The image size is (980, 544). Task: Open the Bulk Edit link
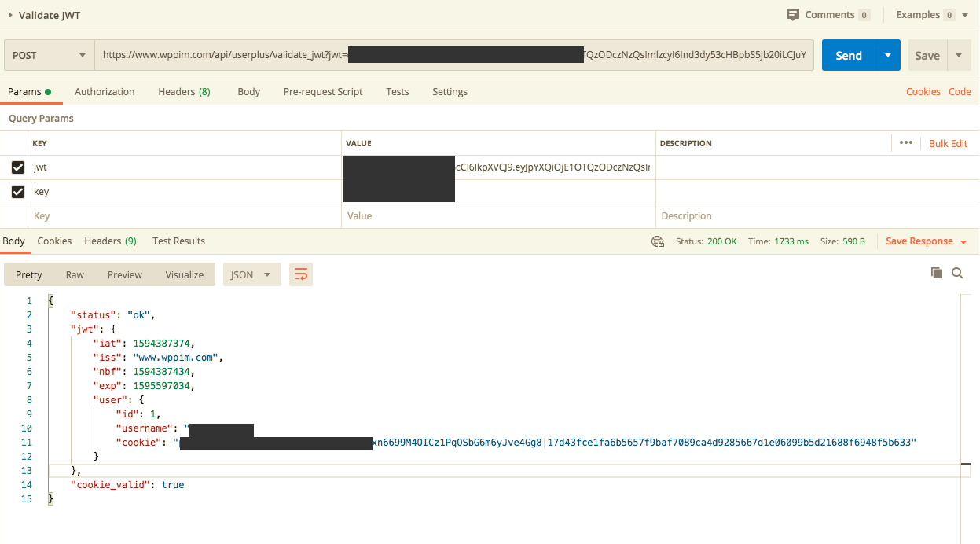coord(948,143)
